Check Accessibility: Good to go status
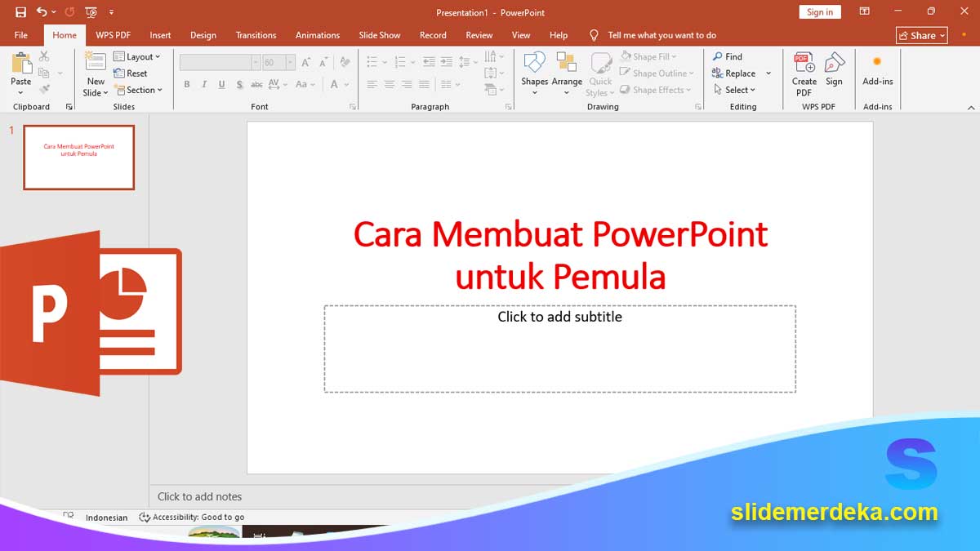Screen dimensions: 980x551 coord(192,517)
